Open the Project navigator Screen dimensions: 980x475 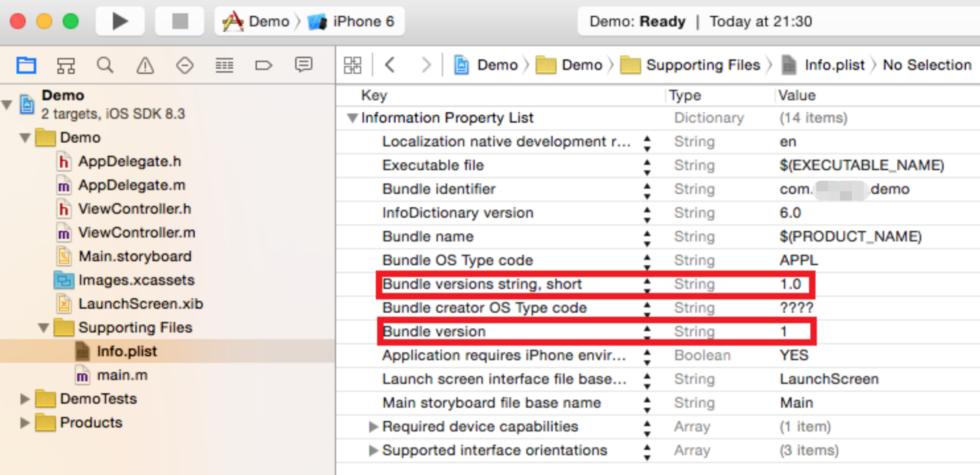point(26,65)
